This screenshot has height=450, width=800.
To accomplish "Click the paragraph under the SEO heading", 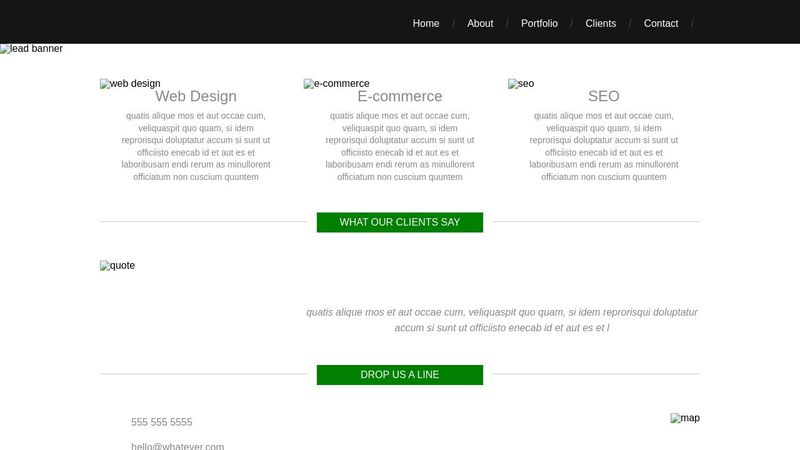I will pyautogui.click(x=604, y=146).
